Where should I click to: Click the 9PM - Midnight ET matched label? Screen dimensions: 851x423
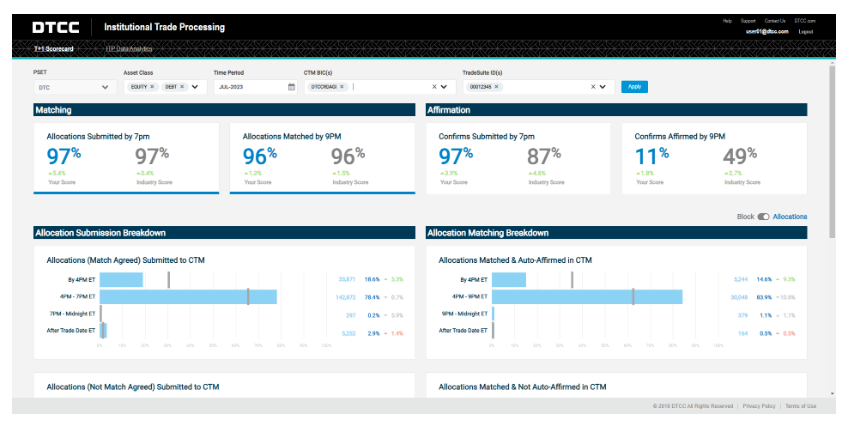[466, 313]
